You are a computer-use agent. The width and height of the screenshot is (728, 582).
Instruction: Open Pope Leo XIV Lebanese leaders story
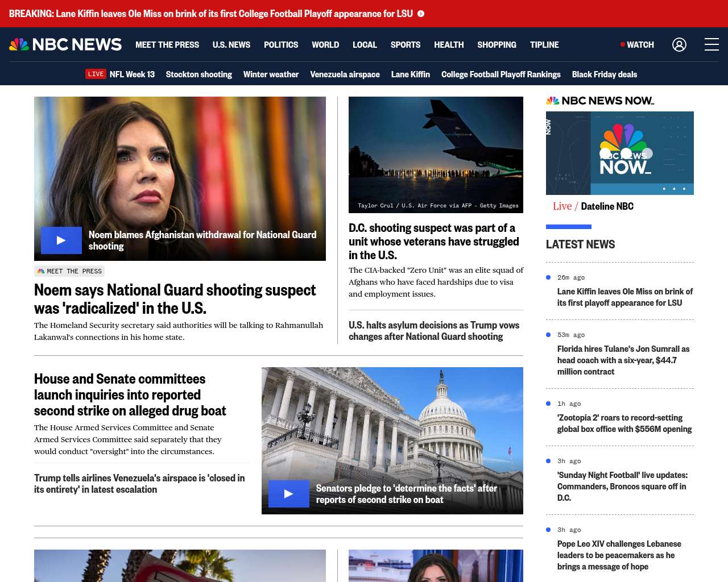(619, 555)
